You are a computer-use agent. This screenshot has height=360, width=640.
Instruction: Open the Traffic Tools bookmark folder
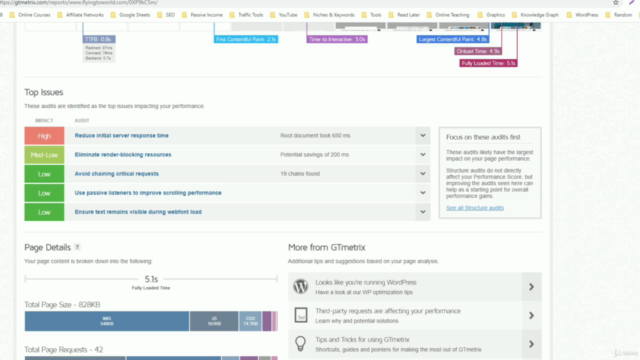click(246, 15)
